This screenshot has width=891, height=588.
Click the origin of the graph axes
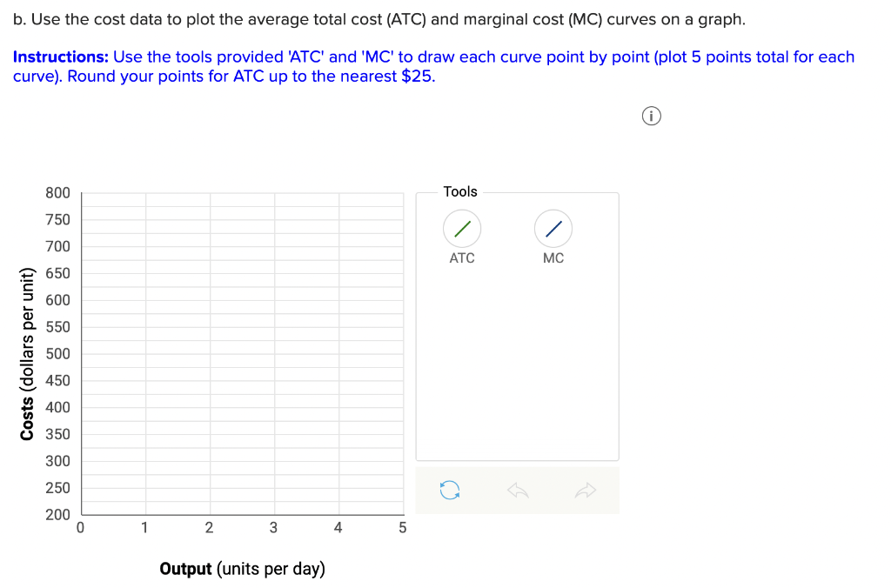[80, 514]
